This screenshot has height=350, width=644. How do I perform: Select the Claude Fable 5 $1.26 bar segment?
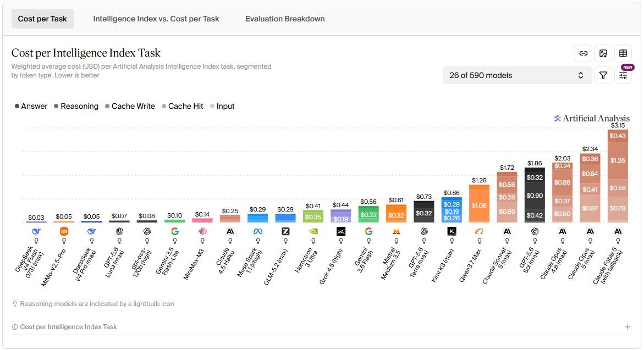point(618,160)
